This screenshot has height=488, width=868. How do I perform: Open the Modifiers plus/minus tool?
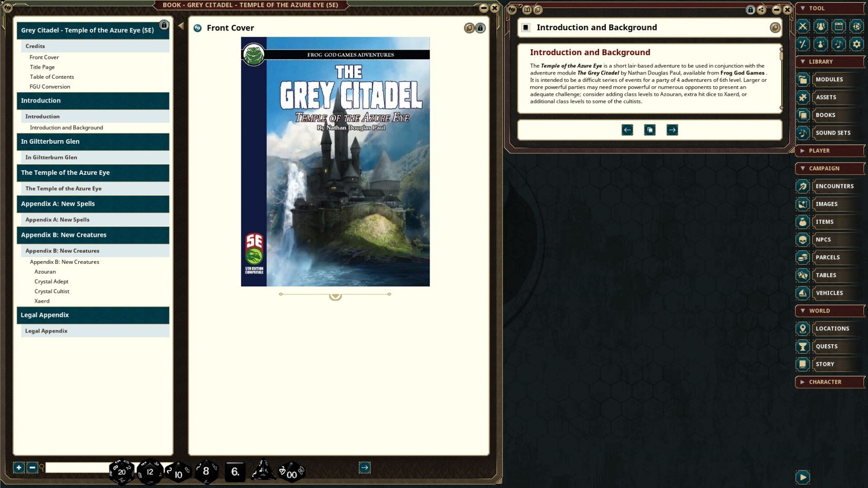coord(803,44)
